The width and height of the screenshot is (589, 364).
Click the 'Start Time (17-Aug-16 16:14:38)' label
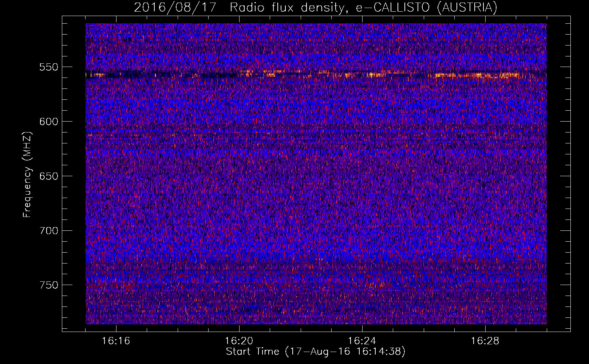(316, 352)
